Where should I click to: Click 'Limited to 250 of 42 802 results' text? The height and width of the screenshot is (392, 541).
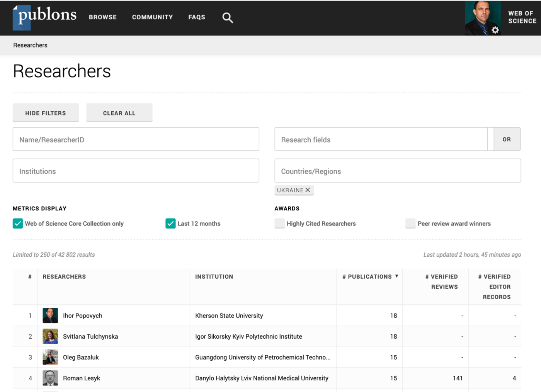pos(54,254)
